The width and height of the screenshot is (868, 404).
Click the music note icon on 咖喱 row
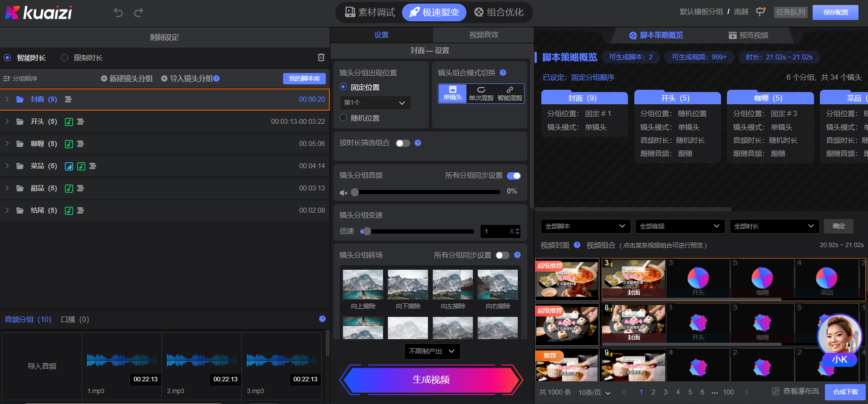point(69,144)
